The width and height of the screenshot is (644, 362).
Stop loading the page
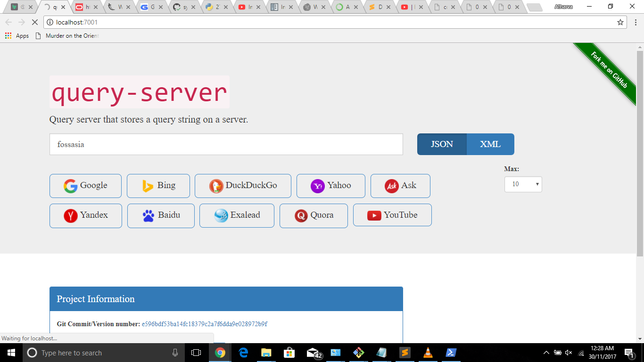point(34,22)
